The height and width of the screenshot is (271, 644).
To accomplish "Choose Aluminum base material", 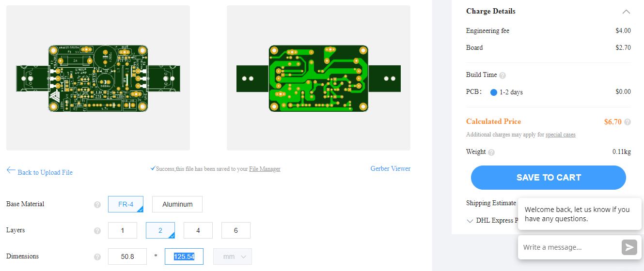I will (x=177, y=204).
